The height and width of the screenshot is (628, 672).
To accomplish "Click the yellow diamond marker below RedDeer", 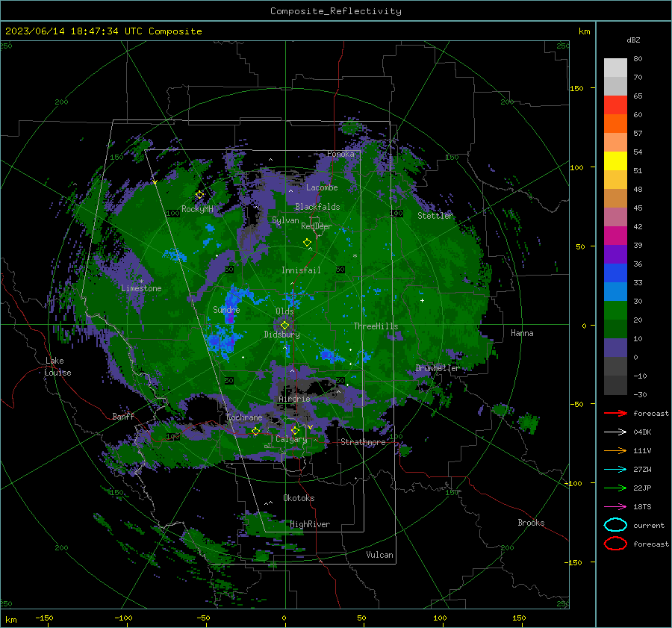I will tap(307, 243).
